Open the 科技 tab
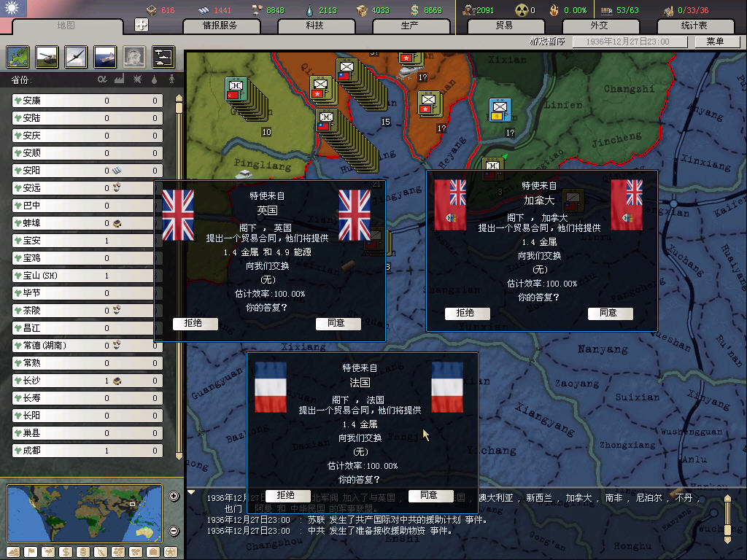The height and width of the screenshot is (560, 747). click(x=315, y=26)
